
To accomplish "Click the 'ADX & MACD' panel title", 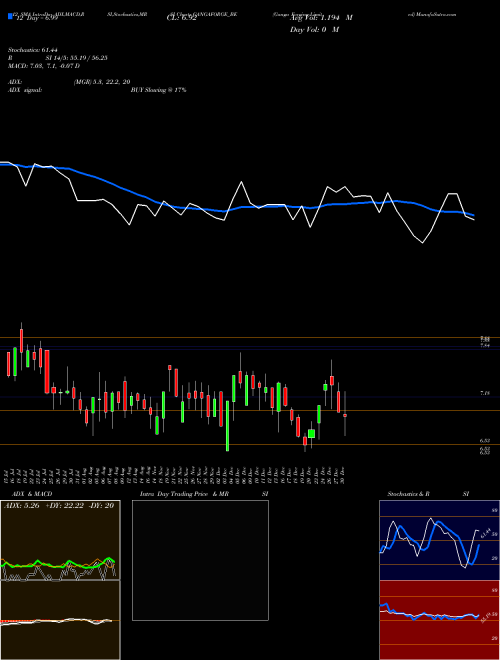I will [32, 494].
